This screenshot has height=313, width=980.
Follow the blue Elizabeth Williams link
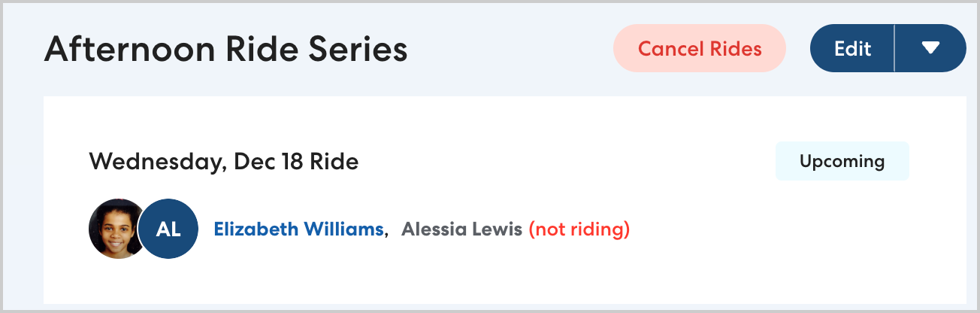pos(299,229)
